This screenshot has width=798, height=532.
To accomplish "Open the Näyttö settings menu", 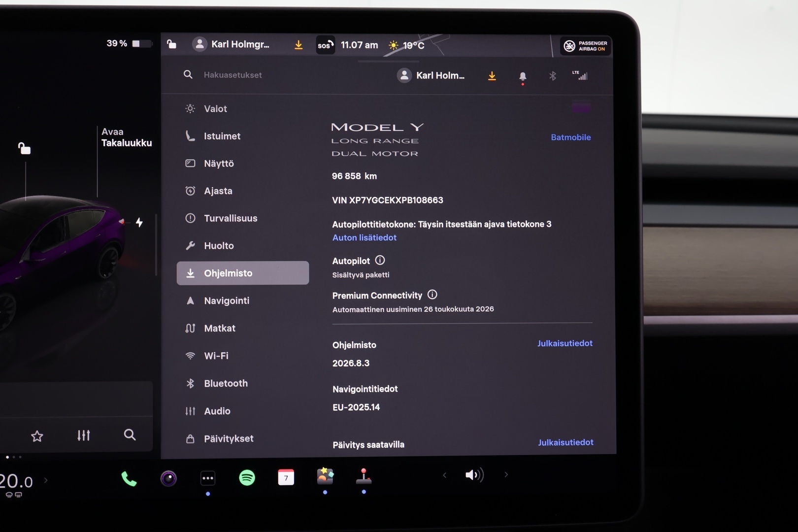I will coord(243,164).
